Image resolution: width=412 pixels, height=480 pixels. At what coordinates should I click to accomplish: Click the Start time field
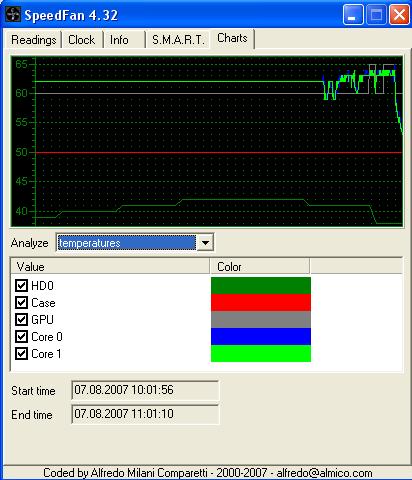coord(145,390)
